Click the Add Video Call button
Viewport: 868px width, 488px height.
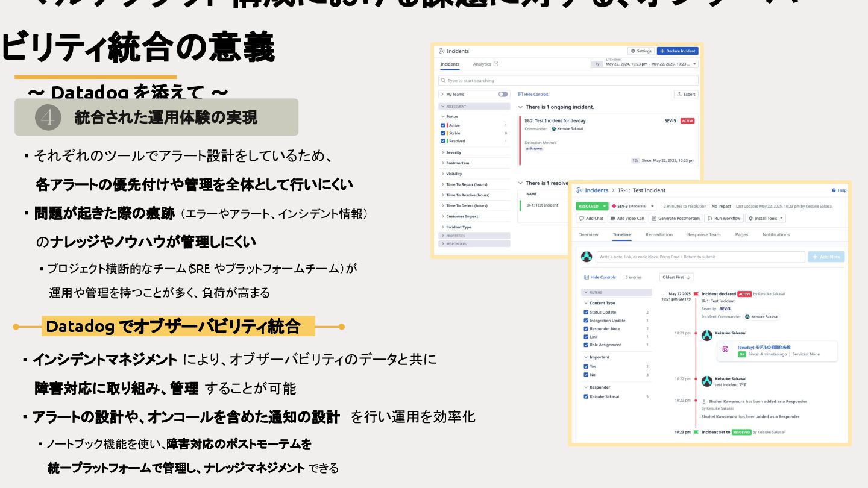click(627, 218)
